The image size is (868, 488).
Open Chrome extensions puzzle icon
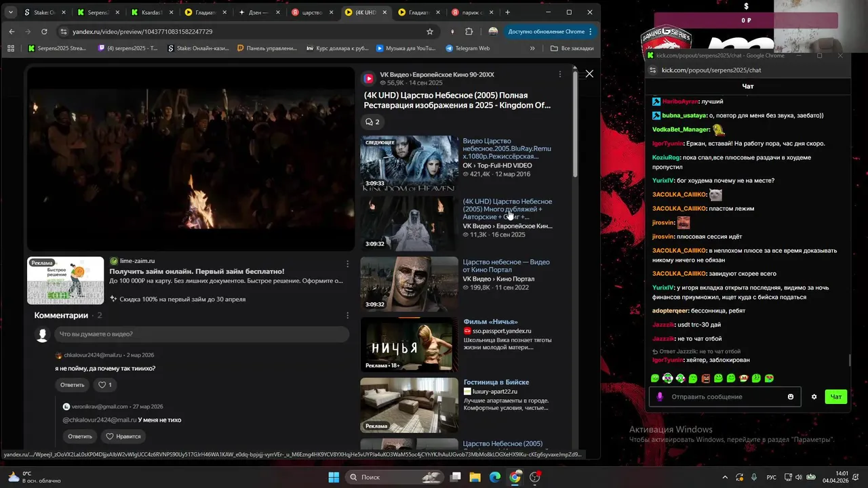pyautogui.click(x=469, y=31)
